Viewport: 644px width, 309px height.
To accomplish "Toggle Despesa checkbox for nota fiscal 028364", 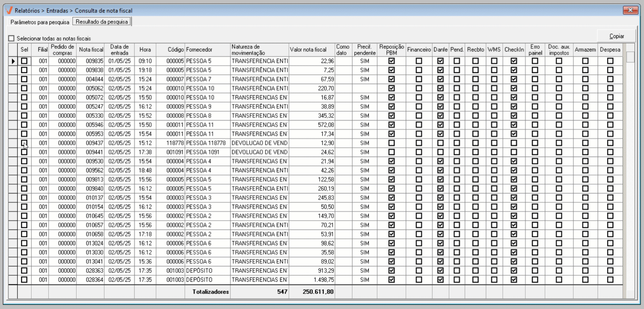I will click(x=610, y=280).
